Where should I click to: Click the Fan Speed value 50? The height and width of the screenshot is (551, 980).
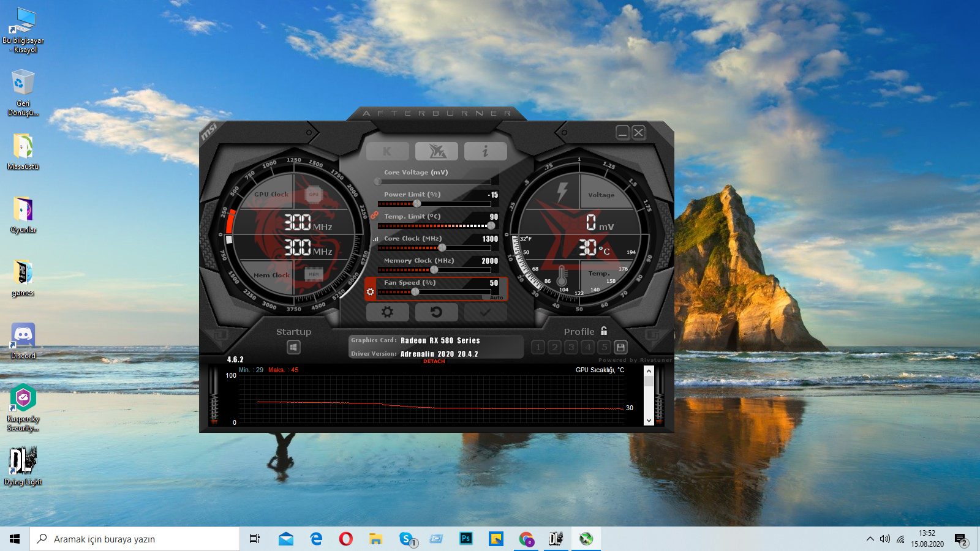[x=494, y=283]
